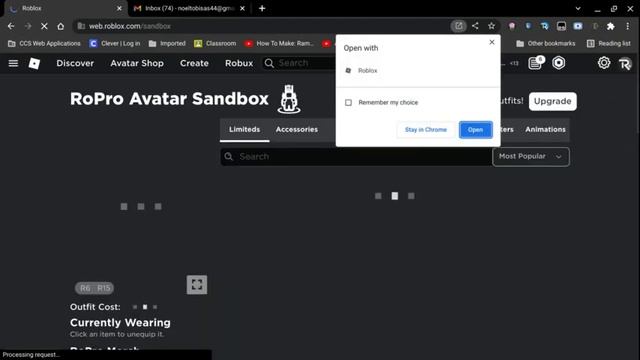The height and width of the screenshot is (360, 640).
Task: Click the white square extension icon in toolbar
Action: [561, 26]
